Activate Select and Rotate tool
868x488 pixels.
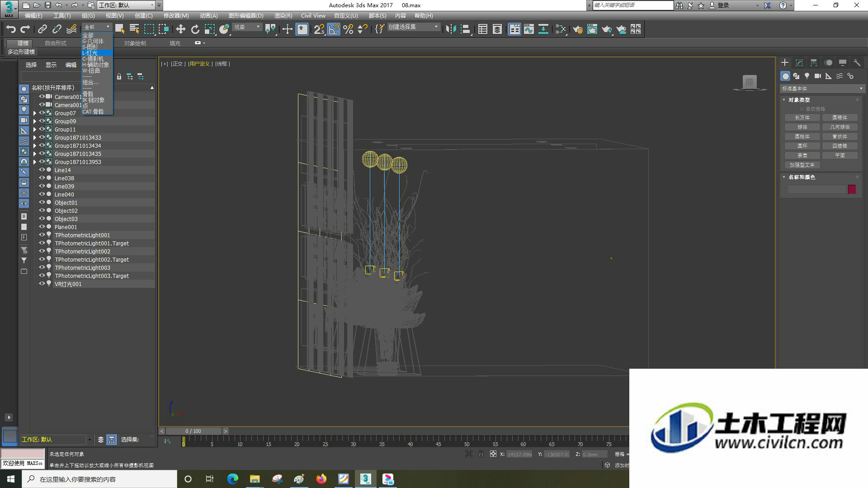click(195, 29)
